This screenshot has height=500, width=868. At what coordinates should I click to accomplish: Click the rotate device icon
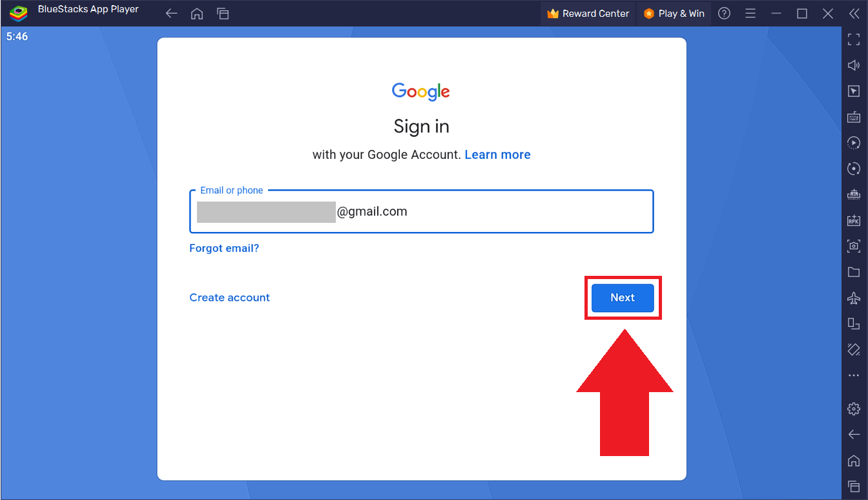point(854,324)
